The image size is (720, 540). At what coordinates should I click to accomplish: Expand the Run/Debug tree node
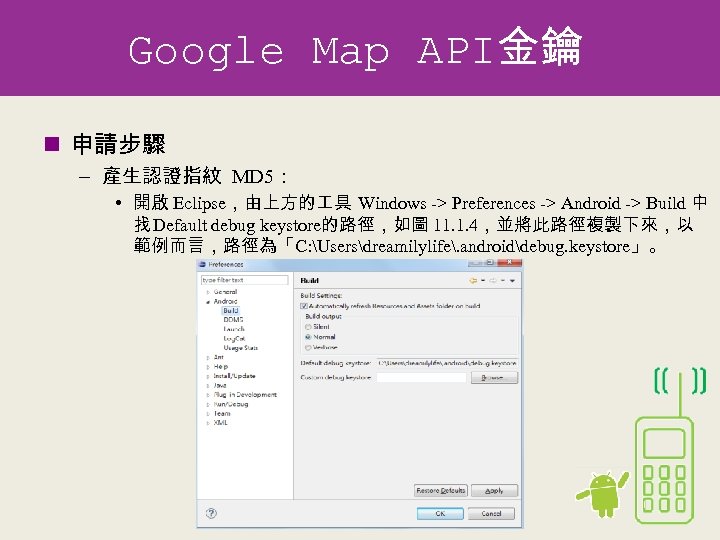click(x=208, y=405)
